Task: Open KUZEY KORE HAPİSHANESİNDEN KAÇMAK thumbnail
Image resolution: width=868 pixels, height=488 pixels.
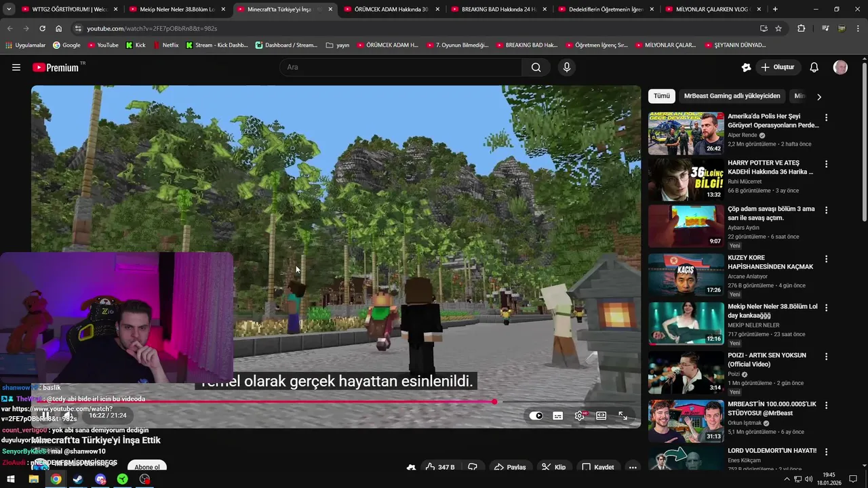Action: click(x=686, y=274)
